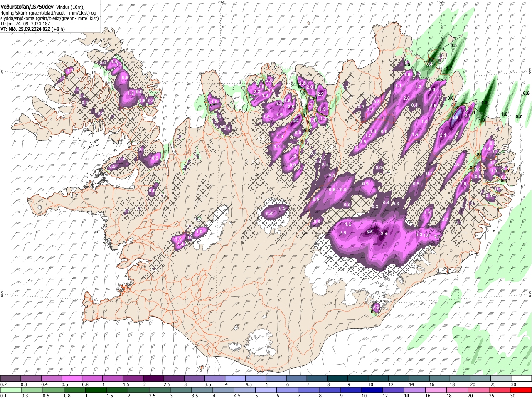Viewport: 532px width, 399px height.
Task: Click upper legend swatch between 0.2 and 0.3
Action: click(10, 378)
